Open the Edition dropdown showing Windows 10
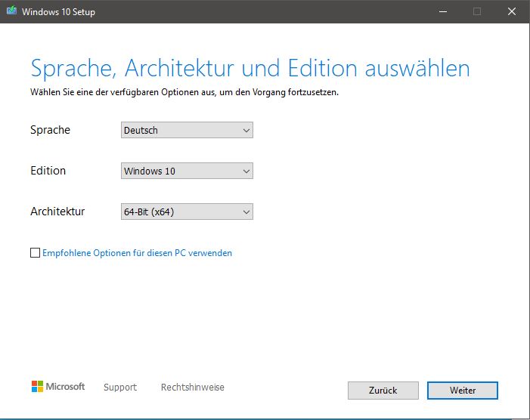Image resolution: width=530 pixels, height=420 pixels. [x=187, y=171]
